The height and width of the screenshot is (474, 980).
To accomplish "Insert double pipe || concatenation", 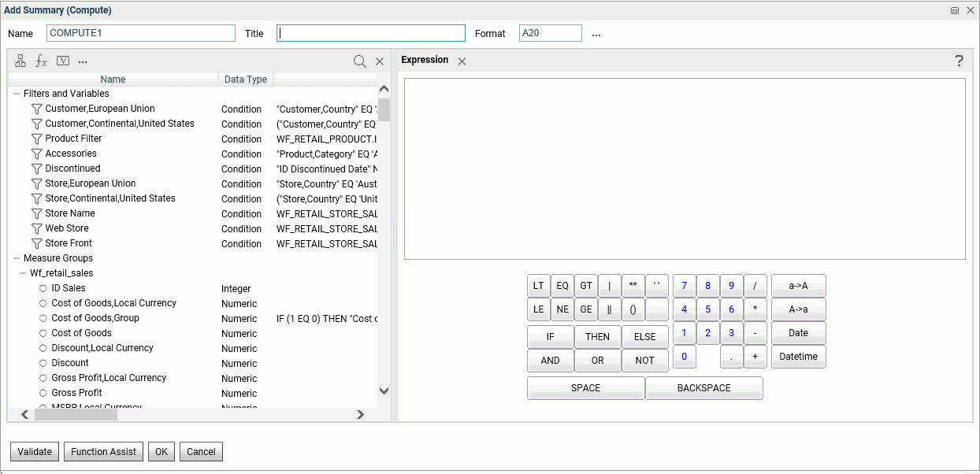I will (610, 309).
